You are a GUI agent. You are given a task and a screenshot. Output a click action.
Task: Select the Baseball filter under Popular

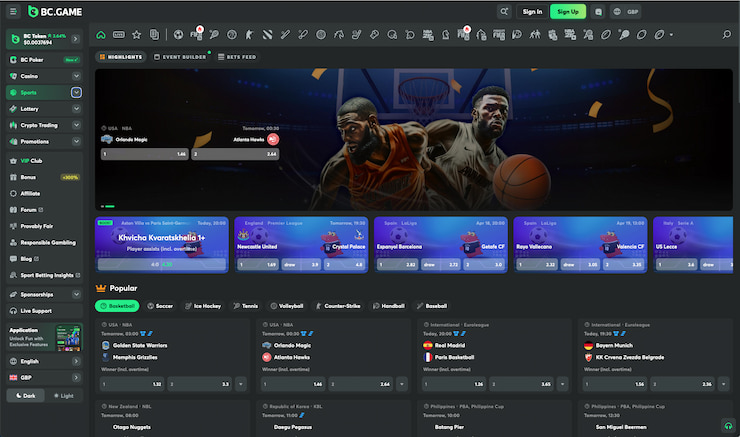coord(432,306)
